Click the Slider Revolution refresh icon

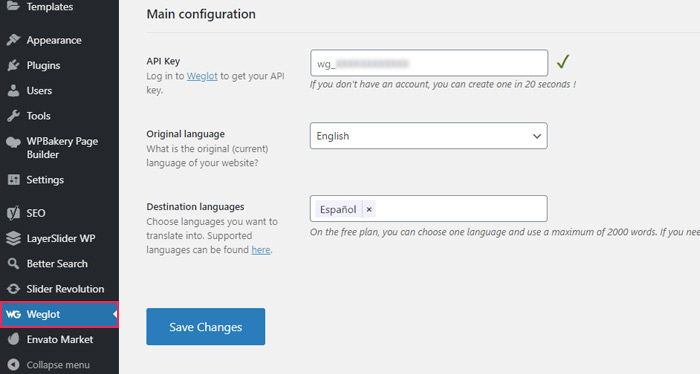click(13, 289)
